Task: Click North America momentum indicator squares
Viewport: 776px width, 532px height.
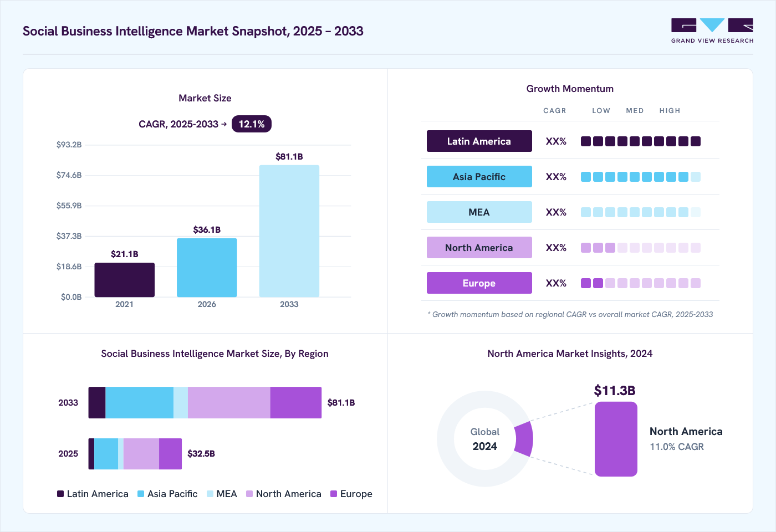Action: click(641, 248)
